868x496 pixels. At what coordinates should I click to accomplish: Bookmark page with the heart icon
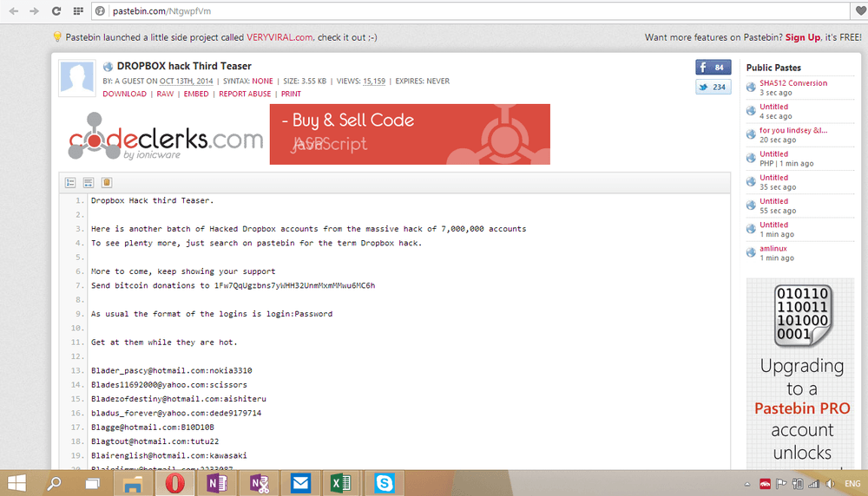[x=861, y=11]
